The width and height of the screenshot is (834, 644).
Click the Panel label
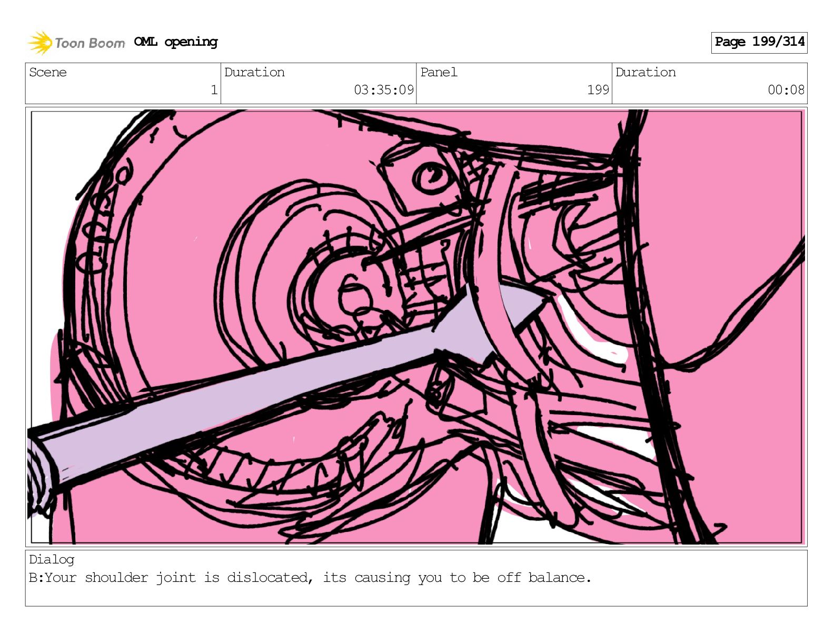[x=439, y=72]
